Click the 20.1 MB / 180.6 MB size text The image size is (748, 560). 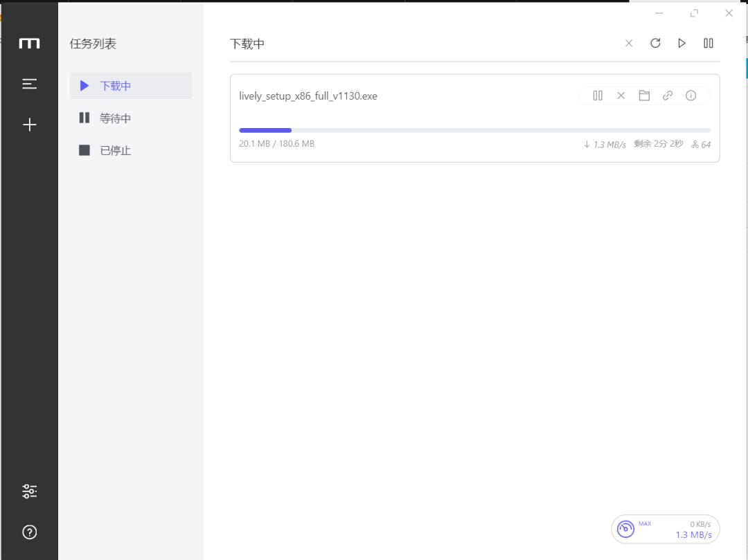276,143
